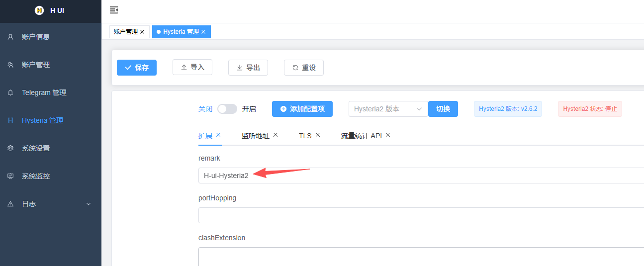This screenshot has height=266, width=644.
Task: Toggle the Hysteria 关闭/开启 switch
Action: 227,109
